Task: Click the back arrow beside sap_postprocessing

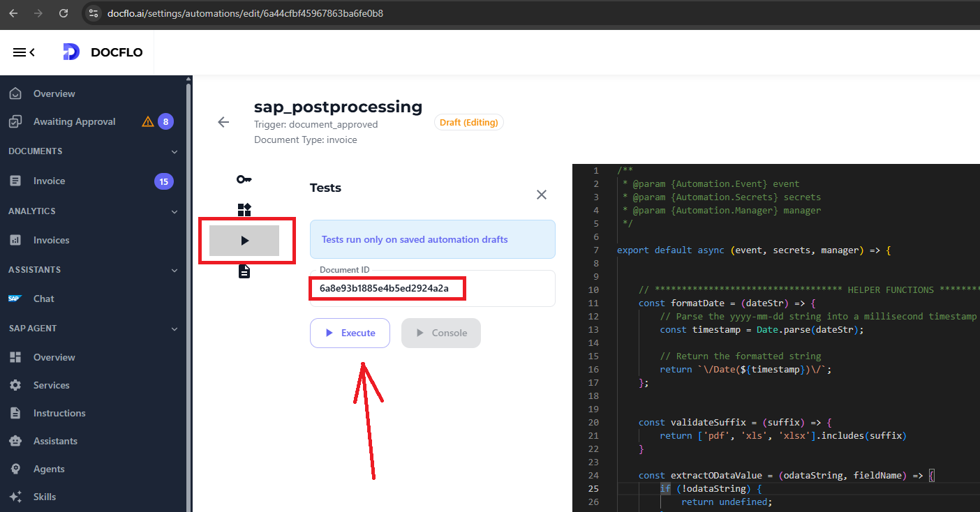Action: click(223, 122)
